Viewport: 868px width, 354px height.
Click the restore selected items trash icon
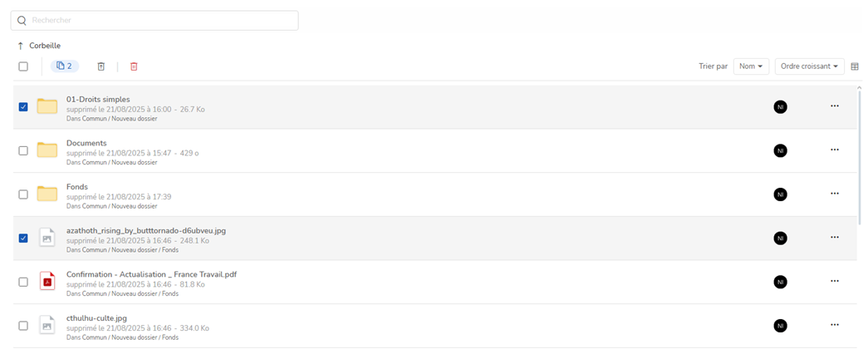101,66
